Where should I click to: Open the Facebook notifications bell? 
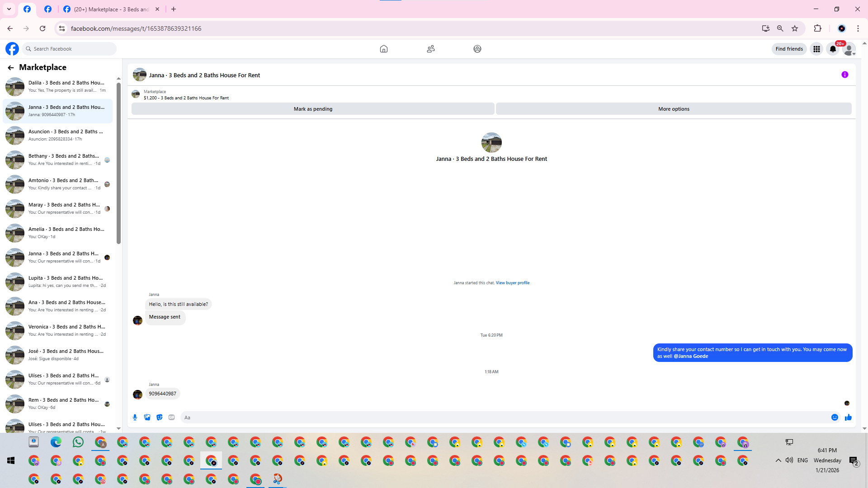tap(833, 49)
